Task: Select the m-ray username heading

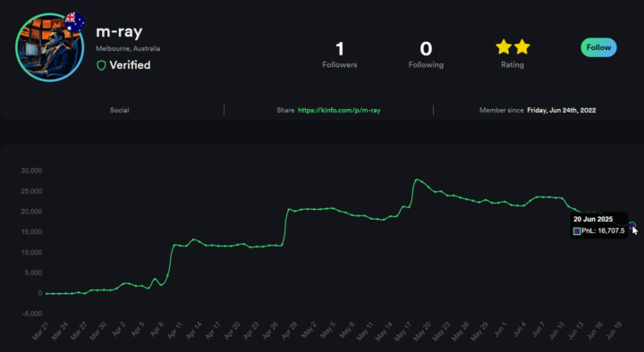Action: coord(119,31)
